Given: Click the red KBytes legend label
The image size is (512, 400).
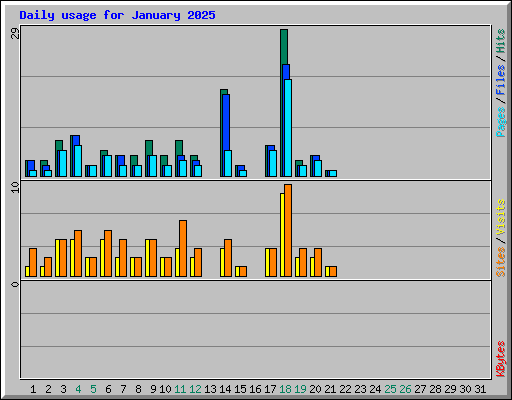Looking at the screenshot, I should (501, 359).
